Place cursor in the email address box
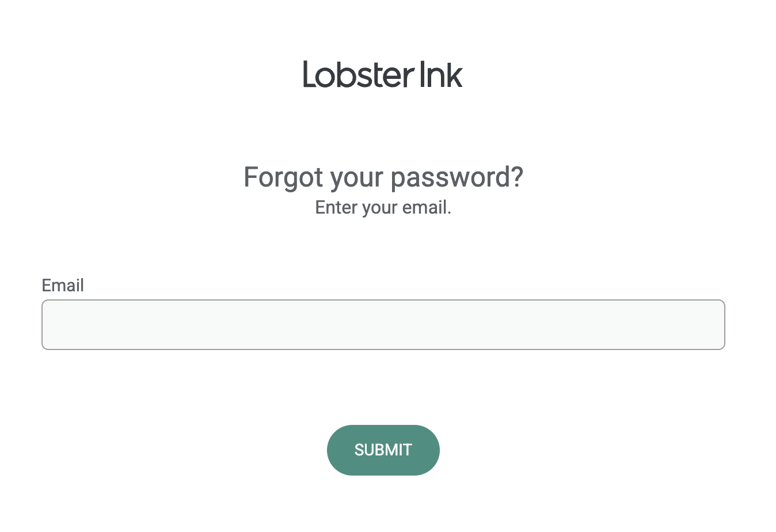776x532 pixels. [383, 325]
